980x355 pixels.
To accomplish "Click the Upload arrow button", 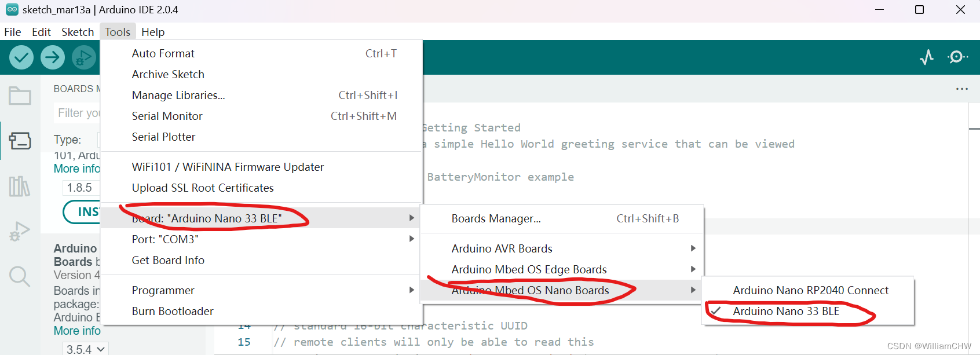I will [53, 57].
